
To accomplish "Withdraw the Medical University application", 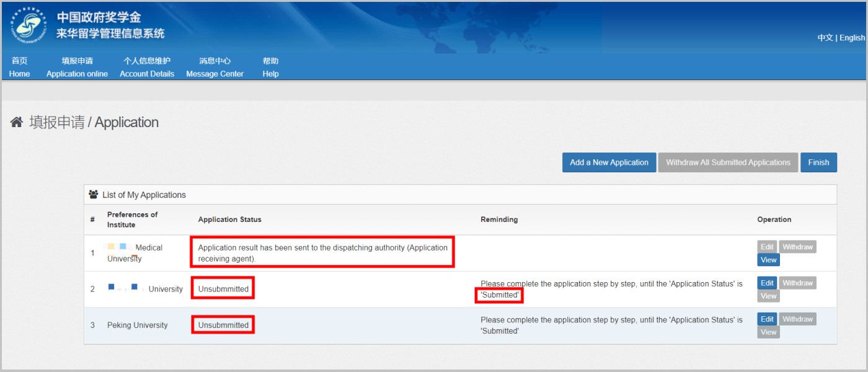I will 797,246.
